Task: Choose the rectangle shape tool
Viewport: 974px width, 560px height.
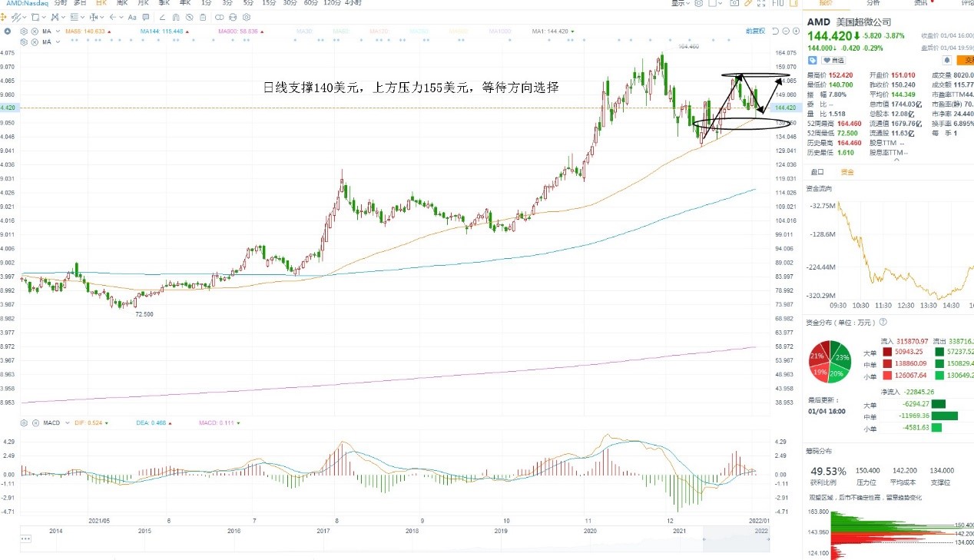Action: tap(35, 17)
